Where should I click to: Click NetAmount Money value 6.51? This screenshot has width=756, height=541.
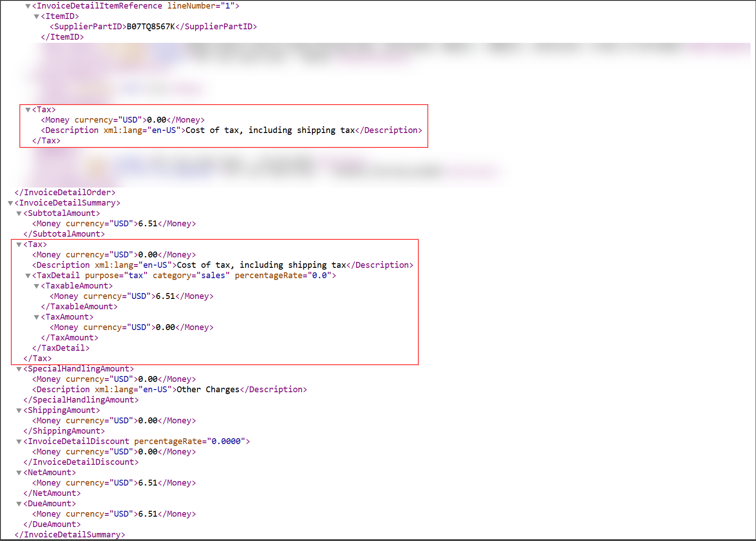click(148, 483)
